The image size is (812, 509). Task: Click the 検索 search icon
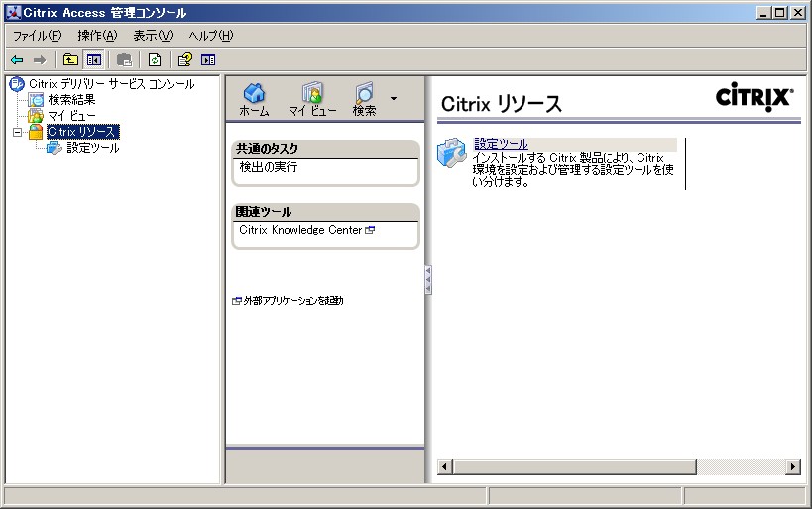click(364, 94)
